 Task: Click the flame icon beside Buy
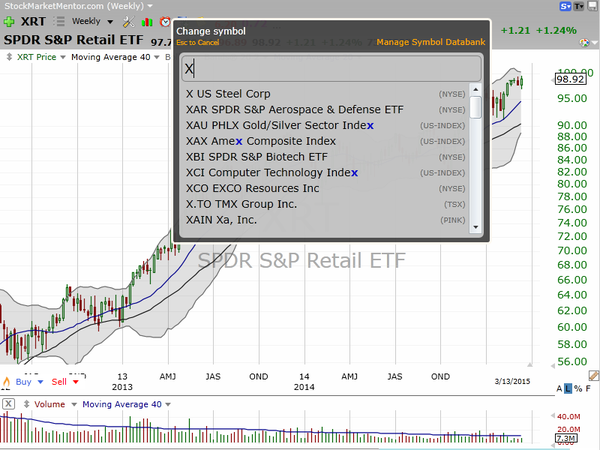pyautogui.click(x=7, y=382)
